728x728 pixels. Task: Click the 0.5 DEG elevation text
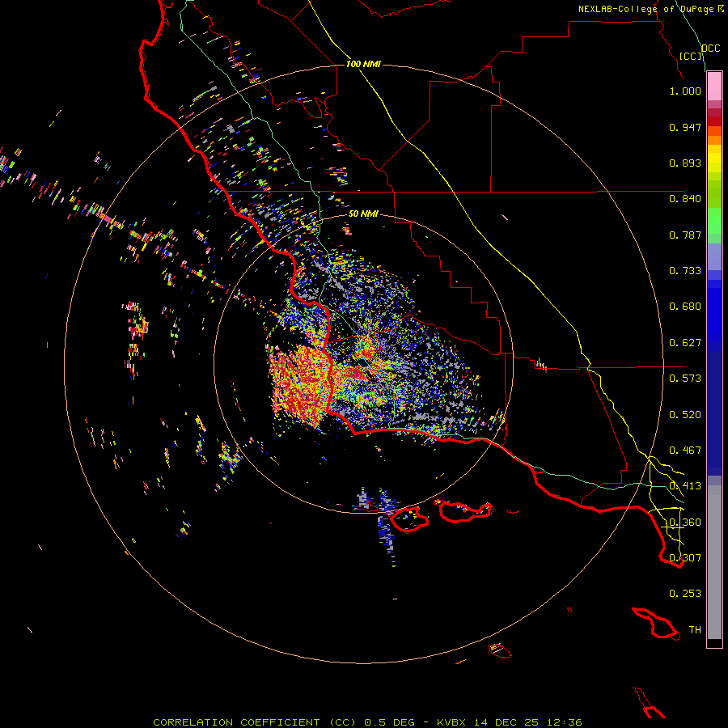(389, 722)
